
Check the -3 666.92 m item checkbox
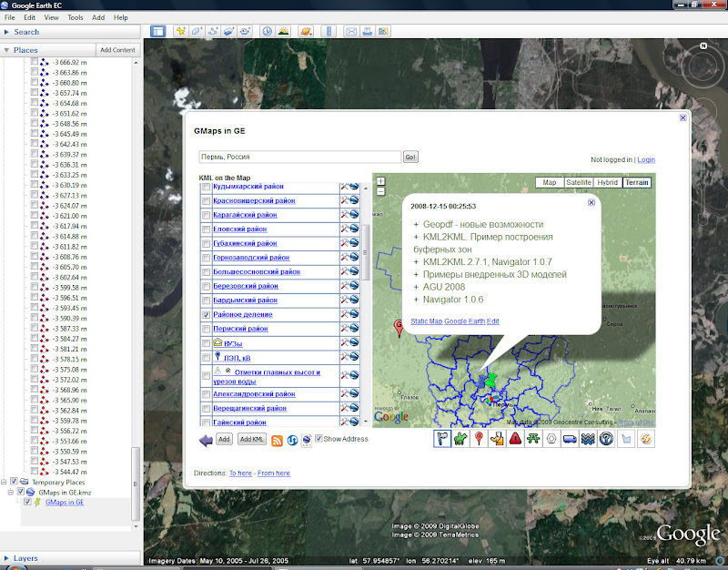[35, 62]
